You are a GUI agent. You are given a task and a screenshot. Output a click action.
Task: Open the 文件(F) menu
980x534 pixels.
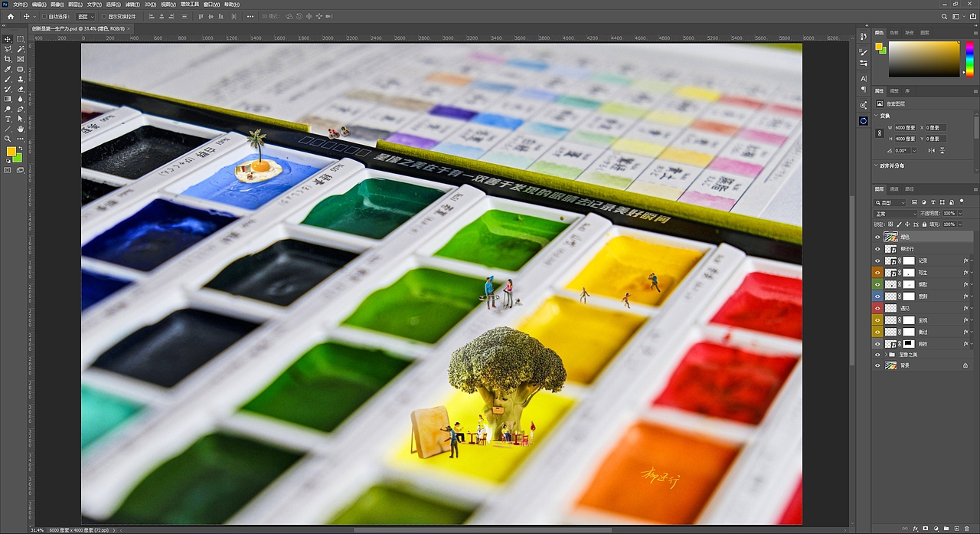[20, 4]
